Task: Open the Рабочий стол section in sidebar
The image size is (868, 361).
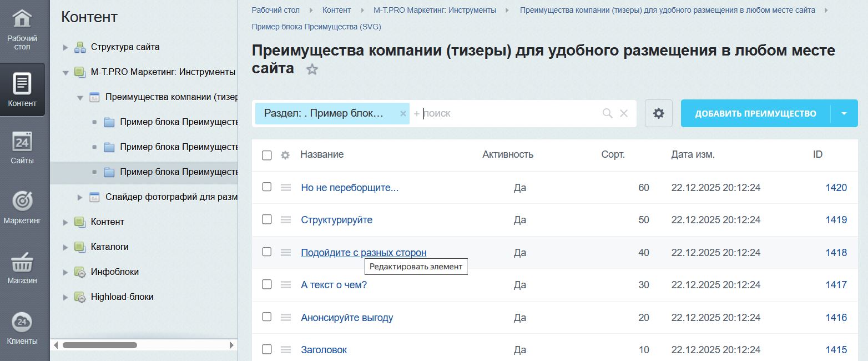Action: pos(22,28)
